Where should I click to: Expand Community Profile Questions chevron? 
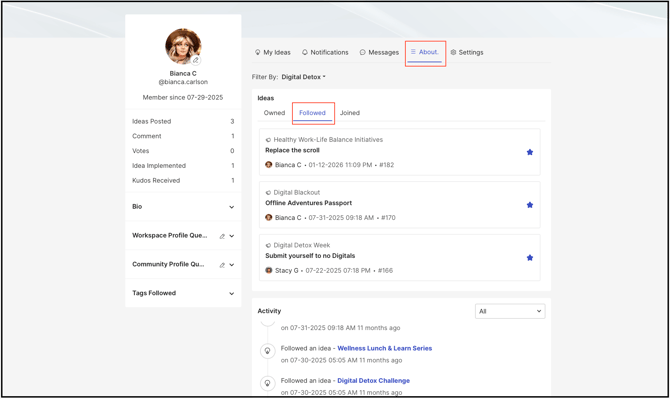coord(232,265)
